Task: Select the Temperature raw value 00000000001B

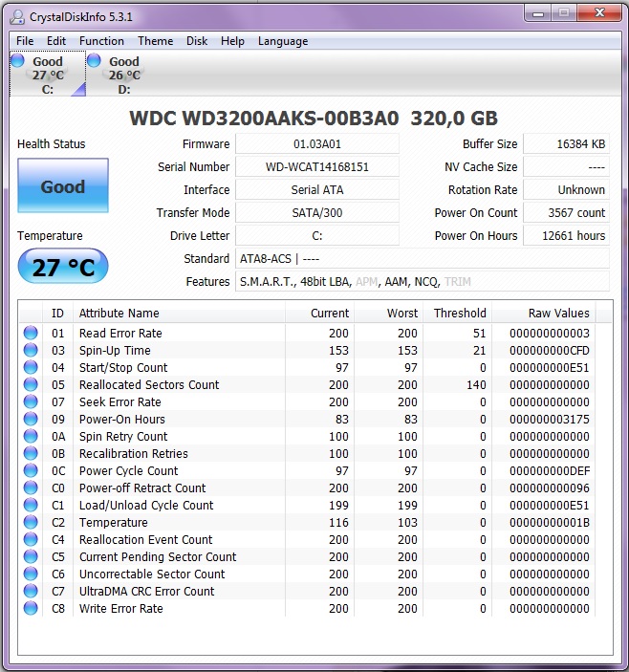Action: point(550,523)
